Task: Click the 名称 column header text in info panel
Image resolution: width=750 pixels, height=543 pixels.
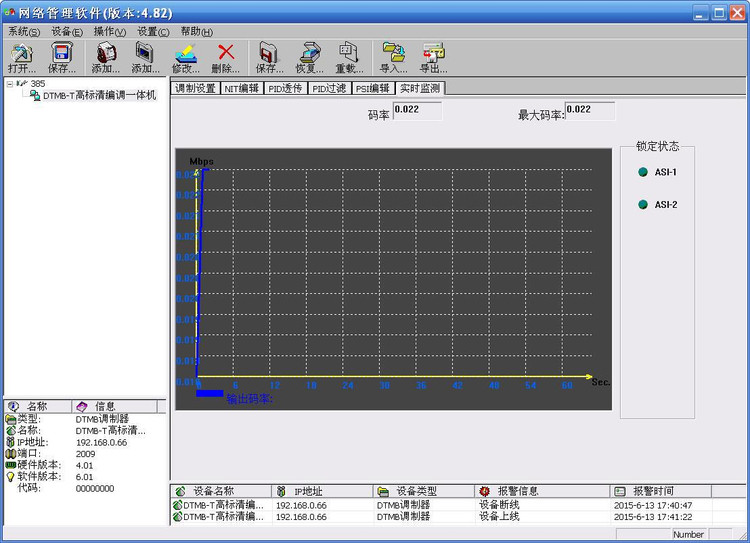Action: 37,407
